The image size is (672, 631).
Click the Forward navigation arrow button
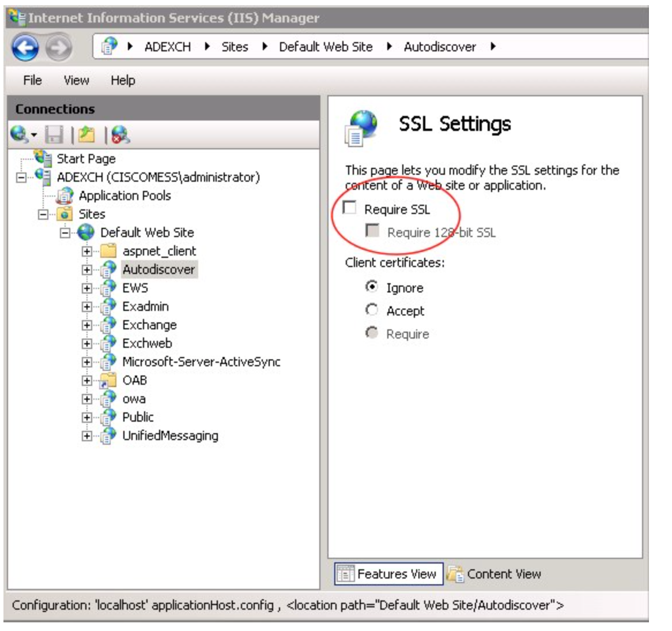click(x=59, y=48)
